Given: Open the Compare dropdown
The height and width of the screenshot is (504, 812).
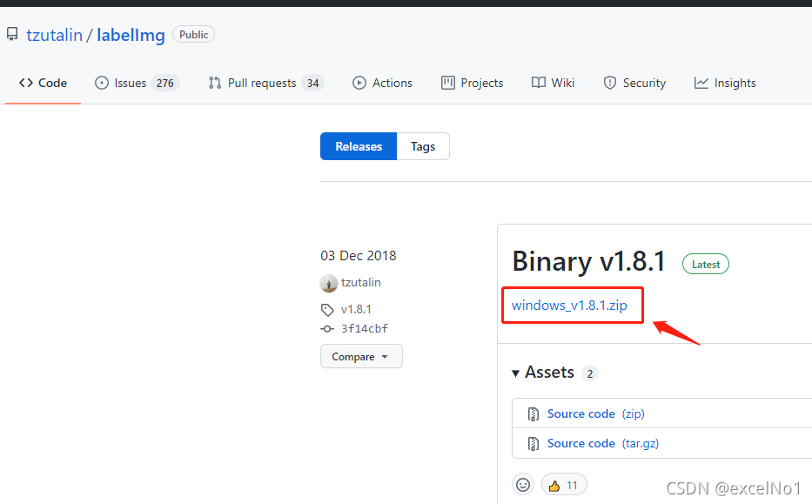Looking at the screenshot, I should click(361, 356).
